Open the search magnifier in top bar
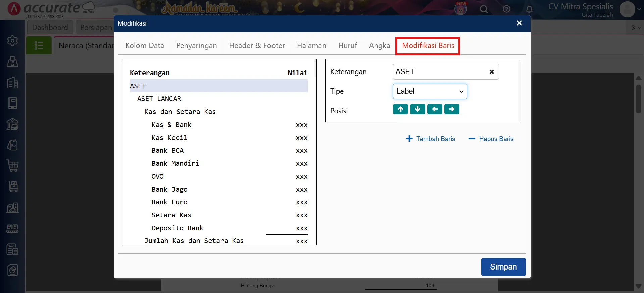The height and width of the screenshot is (293, 644). pyautogui.click(x=484, y=9)
